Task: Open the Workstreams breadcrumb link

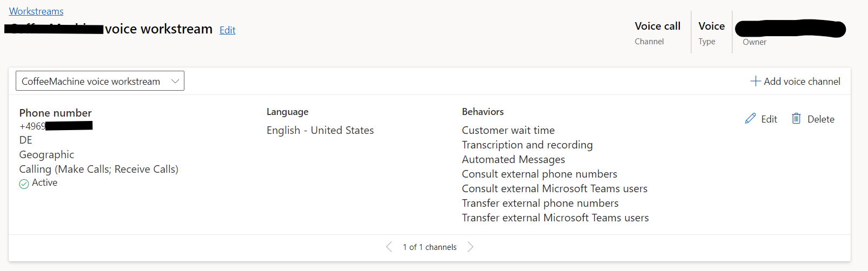Action: click(x=36, y=11)
